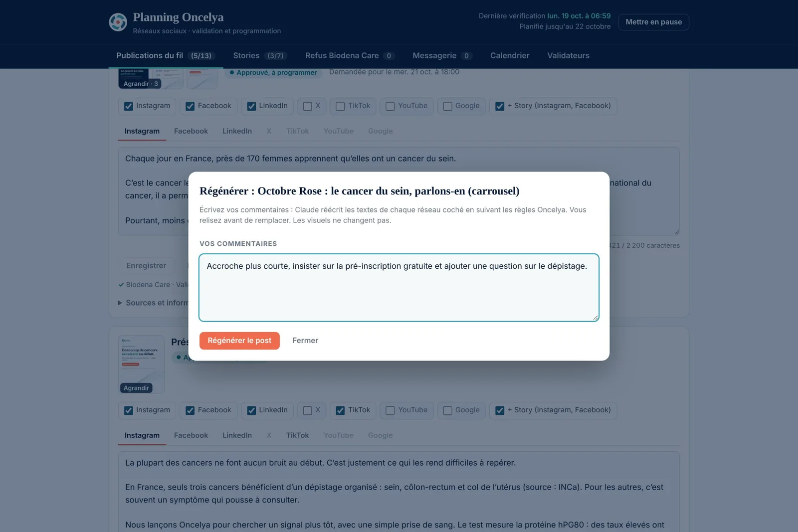
Task: Close the dialog with Fermer
Action: 305,341
